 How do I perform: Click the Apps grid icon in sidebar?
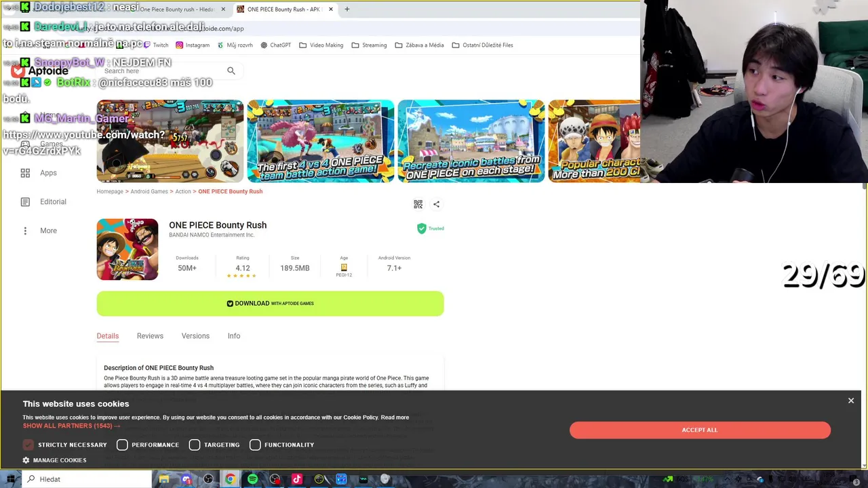click(25, 173)
